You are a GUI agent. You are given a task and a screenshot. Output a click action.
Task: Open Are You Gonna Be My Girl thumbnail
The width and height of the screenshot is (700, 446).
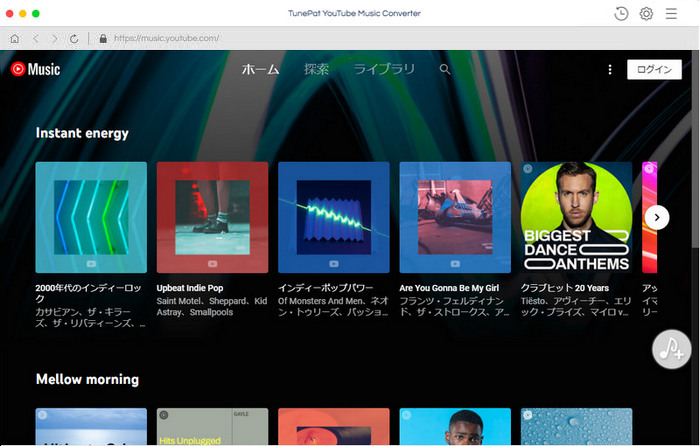click(x=455, y=217)
